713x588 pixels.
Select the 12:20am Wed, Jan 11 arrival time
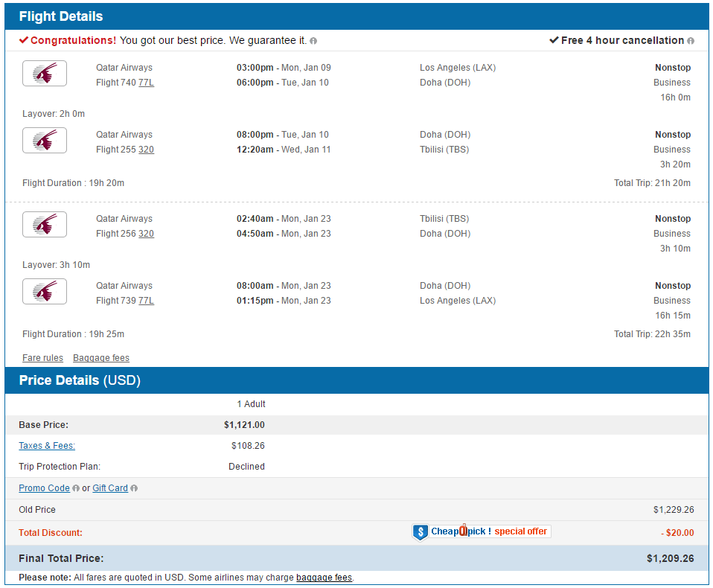coord(284,149)
